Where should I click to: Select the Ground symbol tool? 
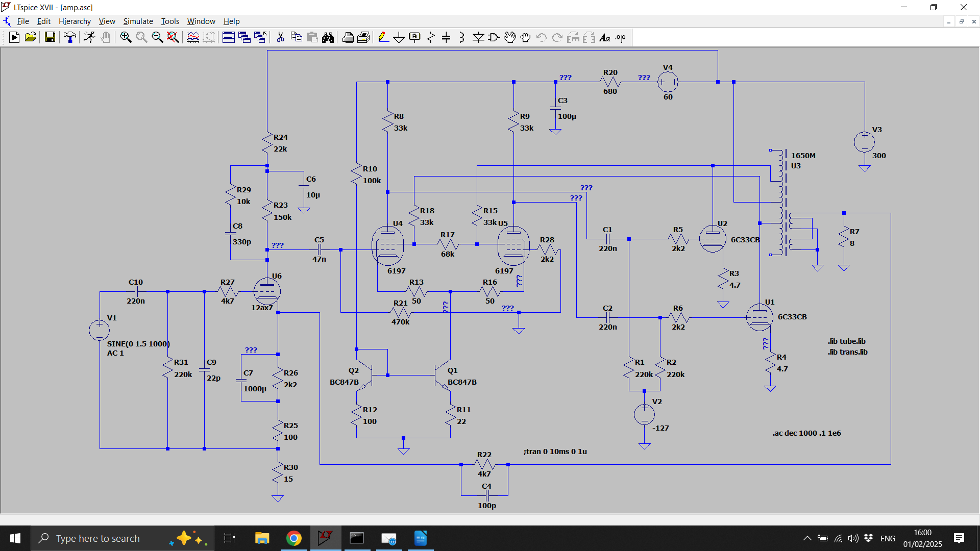399,37
